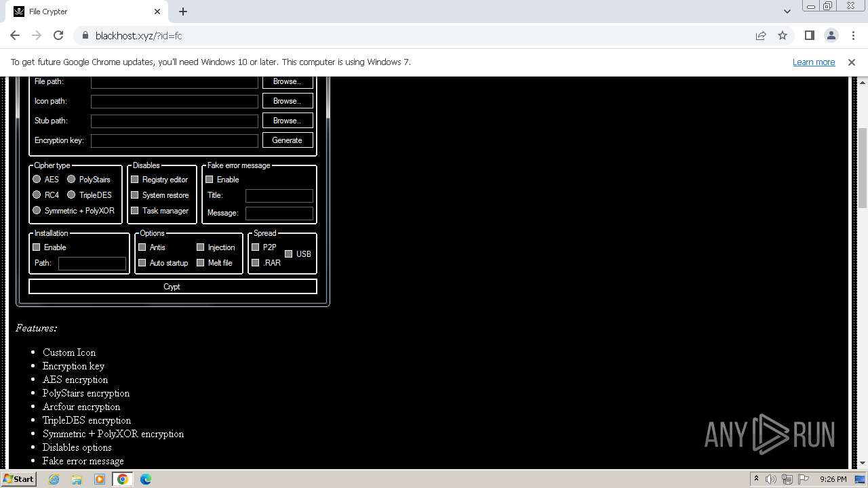Open the media player taskbar icon
This screenshot has width=868, height=488.
click(100, 479)
